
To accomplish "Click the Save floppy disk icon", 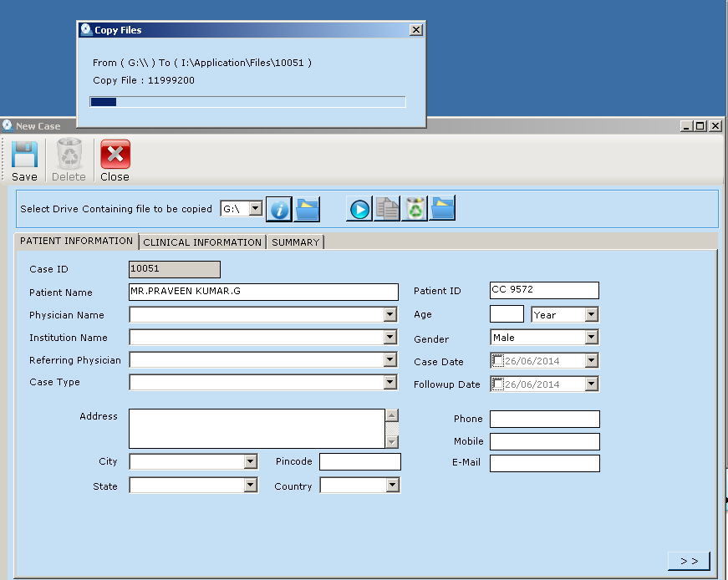I will pos(24,155).
